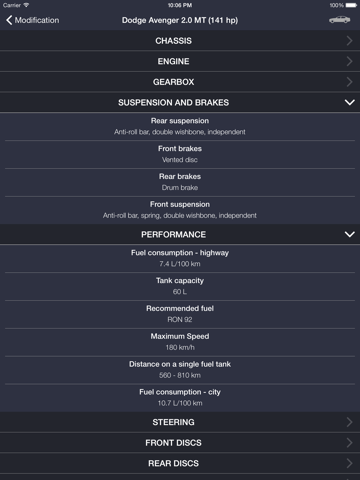Open the STEERING section header
The image size is (360, 480).
tap(180, 422)
